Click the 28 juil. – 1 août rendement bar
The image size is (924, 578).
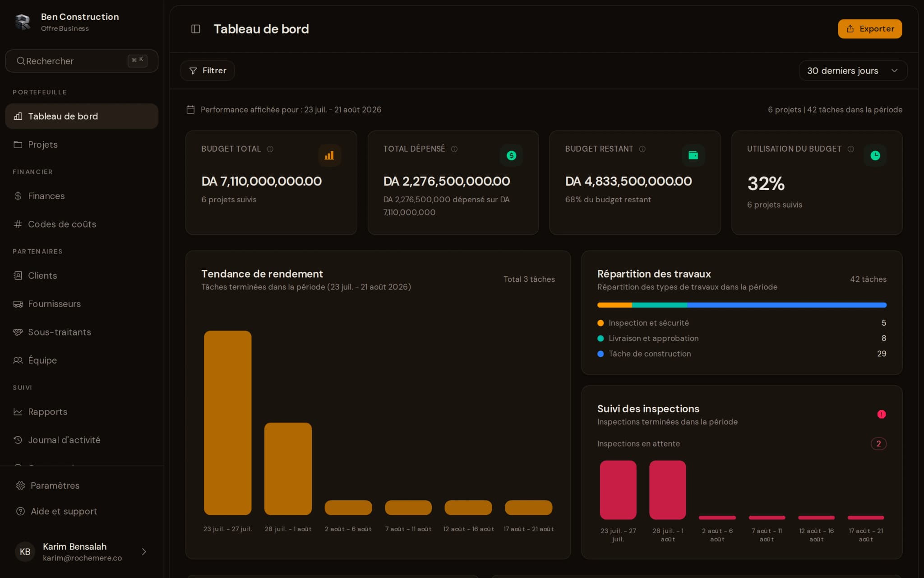(288, 469)
